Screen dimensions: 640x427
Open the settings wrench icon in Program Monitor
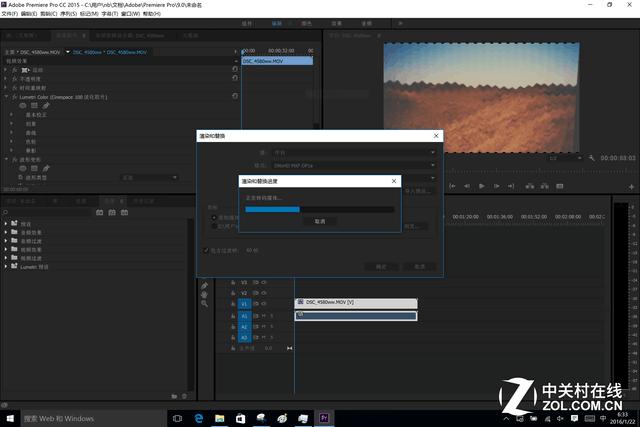coord(591,158)
